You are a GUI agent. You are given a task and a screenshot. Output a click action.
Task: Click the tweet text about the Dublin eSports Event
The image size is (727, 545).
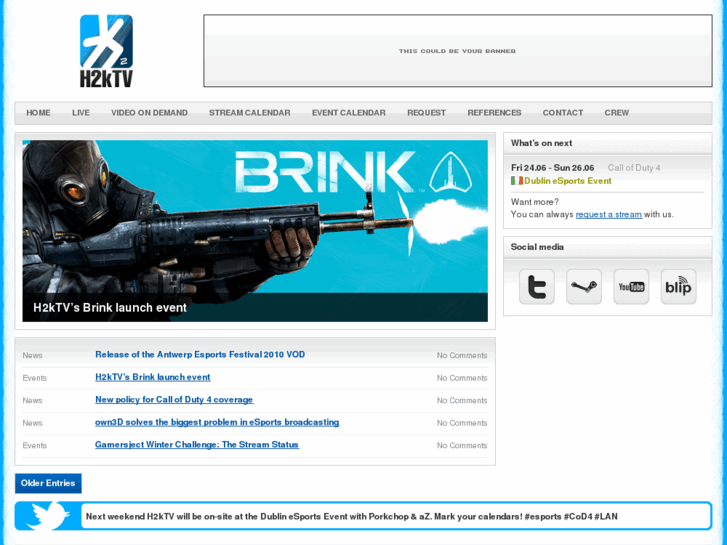(x=351, y=516)
